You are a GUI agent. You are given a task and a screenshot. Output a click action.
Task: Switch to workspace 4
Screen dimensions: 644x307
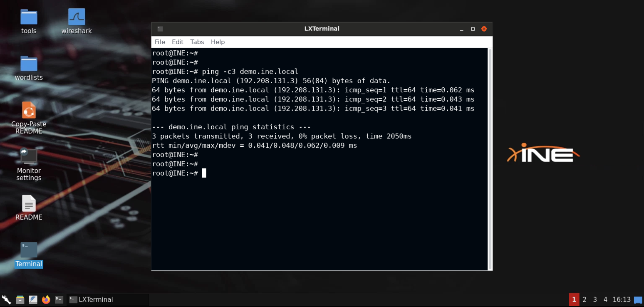605,299
